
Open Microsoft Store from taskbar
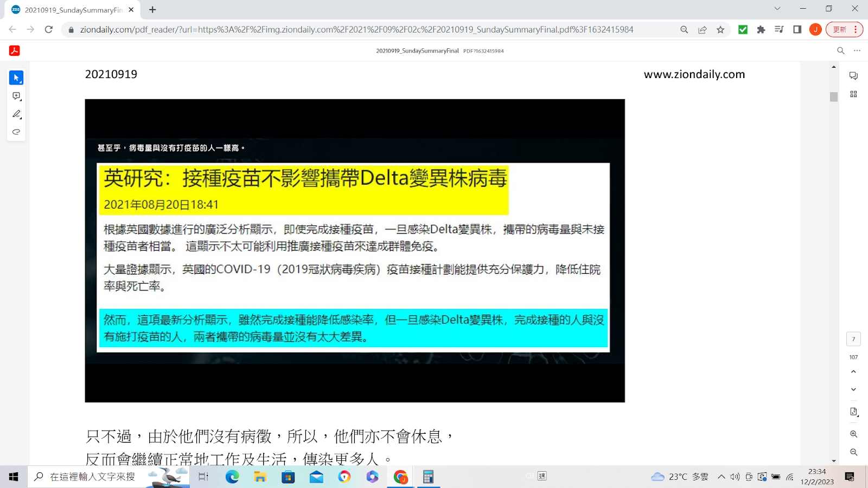pyautogui.click(x=288, y=477)
